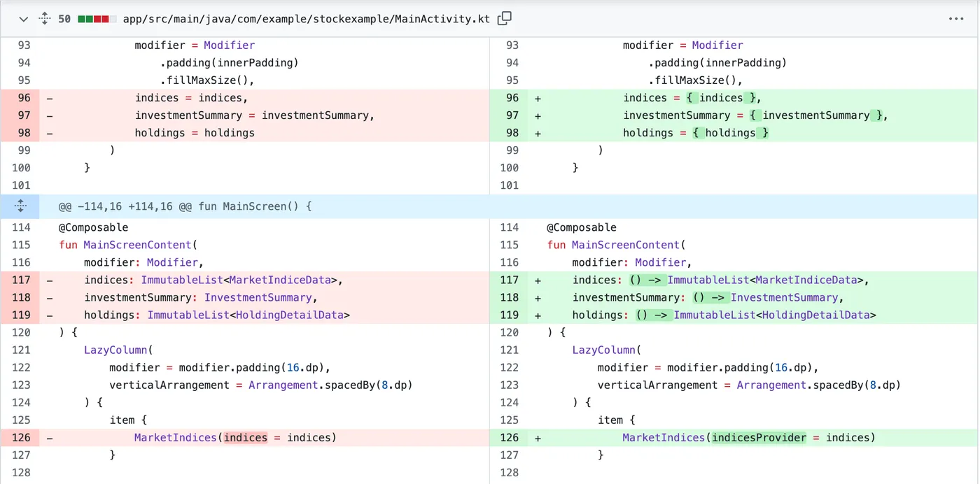The image size is (980, 484).
Task: Click the diffstat colored blocks indicator
Action: [x=97, y=19]
